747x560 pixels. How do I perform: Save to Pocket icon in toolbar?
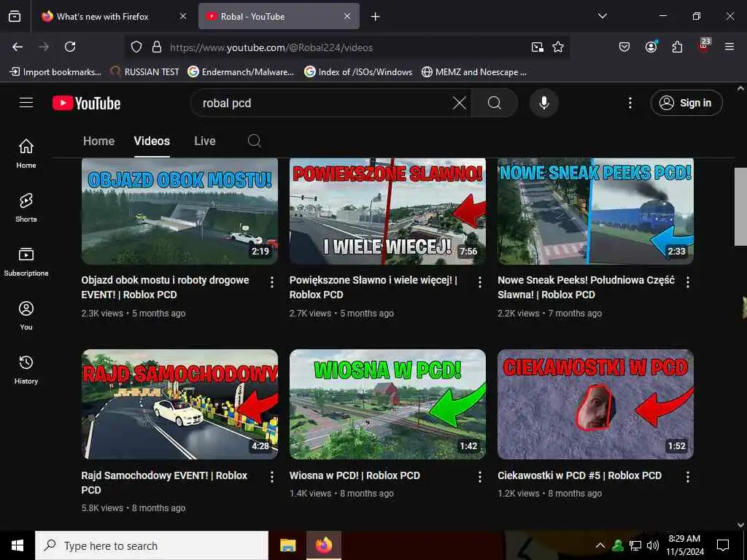pyautogui.click(x=624, y=47)
